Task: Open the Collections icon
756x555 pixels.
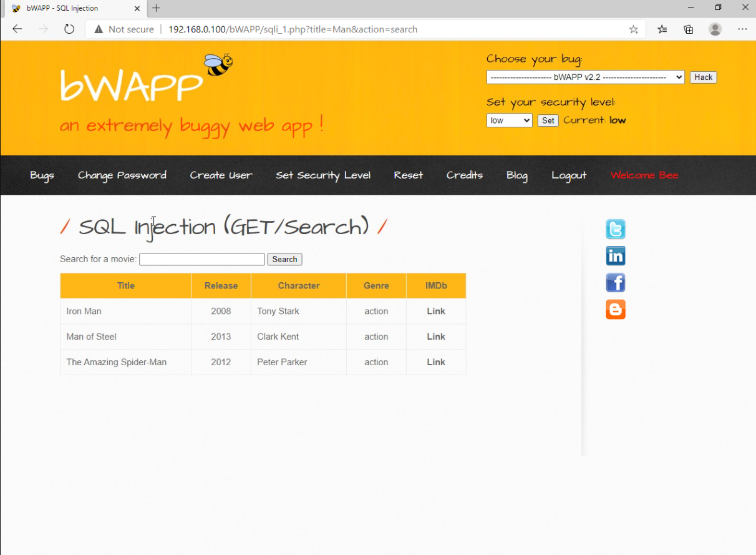Action: click(x=689, y=29)
